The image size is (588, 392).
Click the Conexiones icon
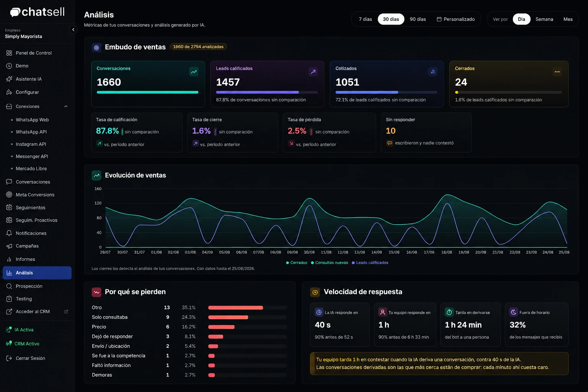[x=9, y=106]
